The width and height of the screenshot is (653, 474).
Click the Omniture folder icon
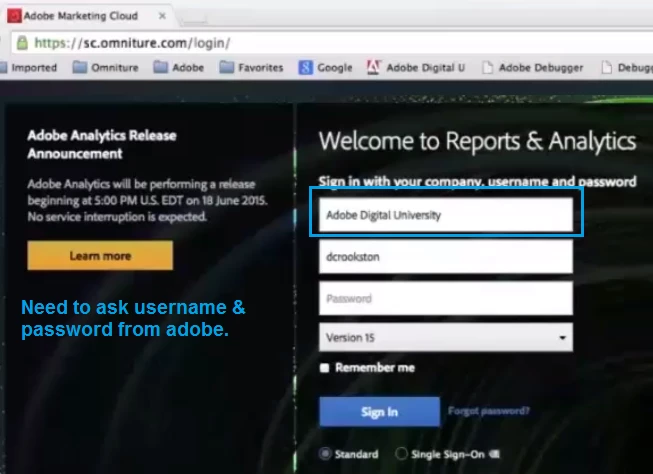(x=80, y=67)
